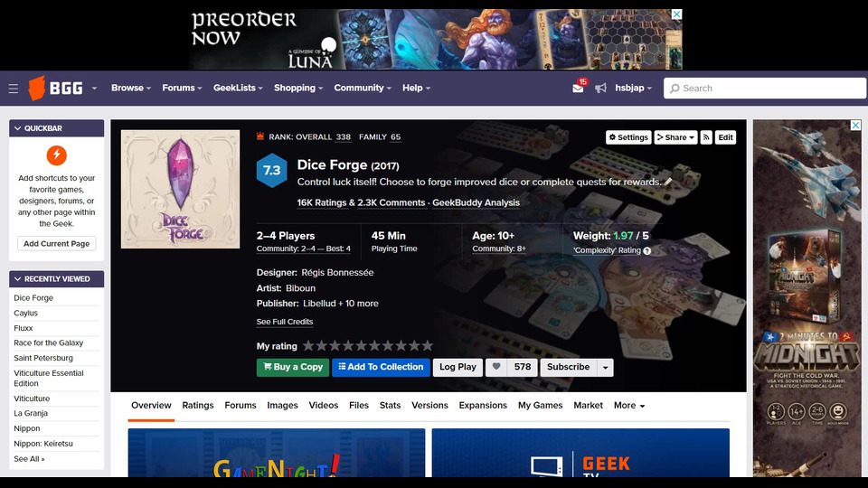Screen dimensions: 868x488
Task: Open the Share dropdown
Action: (x=675, y=137)
